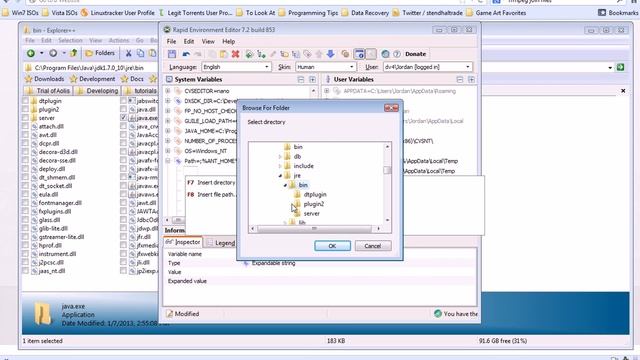This screenshot has width=640, height=360.
Task: Check the box next to awt.dll
Action: pyautogui.click(x=26, y=135)
